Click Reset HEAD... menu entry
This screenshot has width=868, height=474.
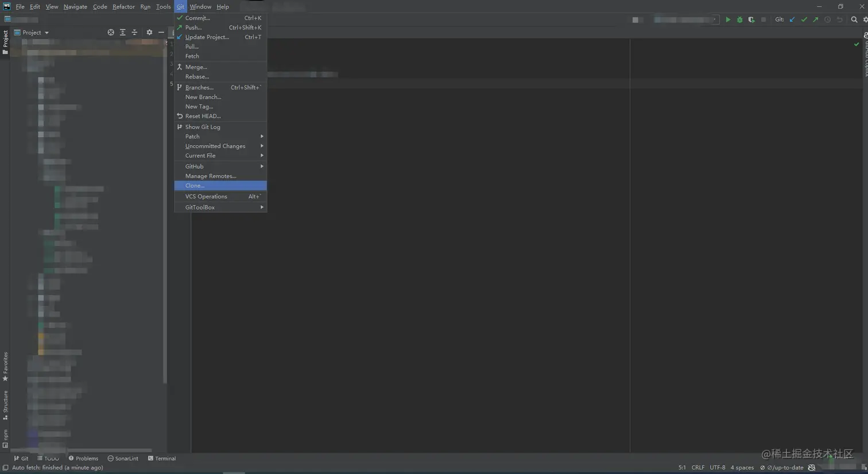[220, 116]
